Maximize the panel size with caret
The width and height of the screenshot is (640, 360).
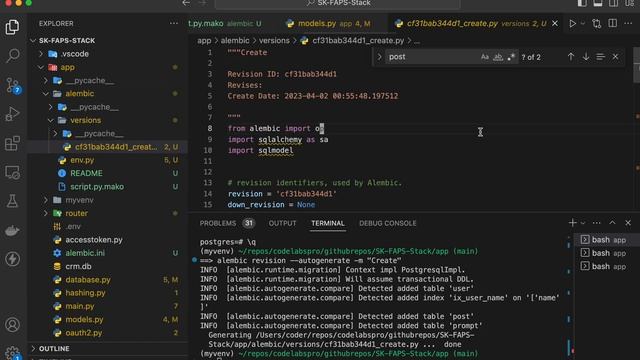pyautogui.click(x=612, y=223)
